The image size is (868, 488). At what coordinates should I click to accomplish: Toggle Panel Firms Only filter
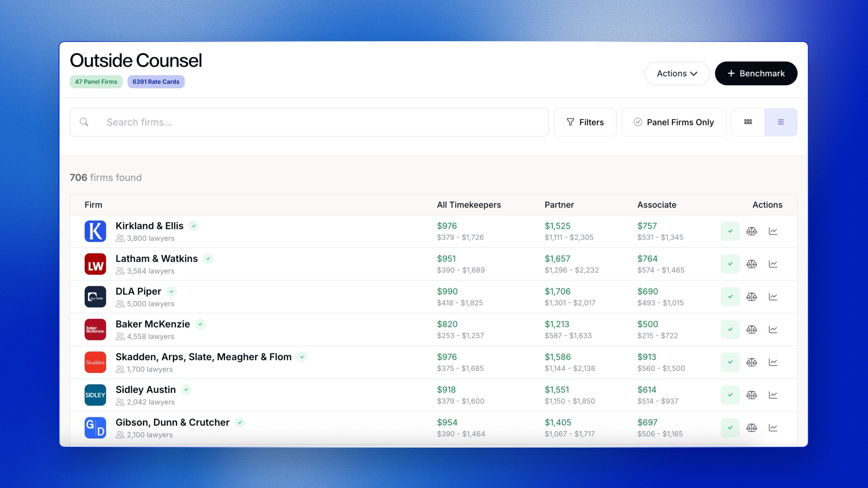coord(673,122)
